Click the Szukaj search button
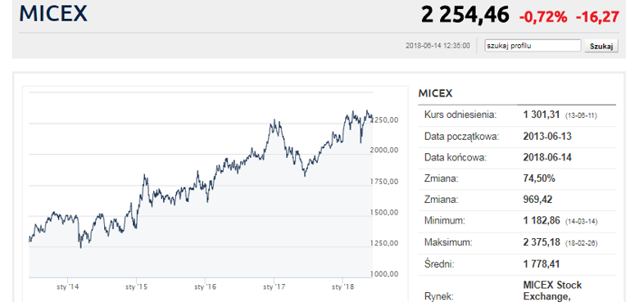 [601, 46]
